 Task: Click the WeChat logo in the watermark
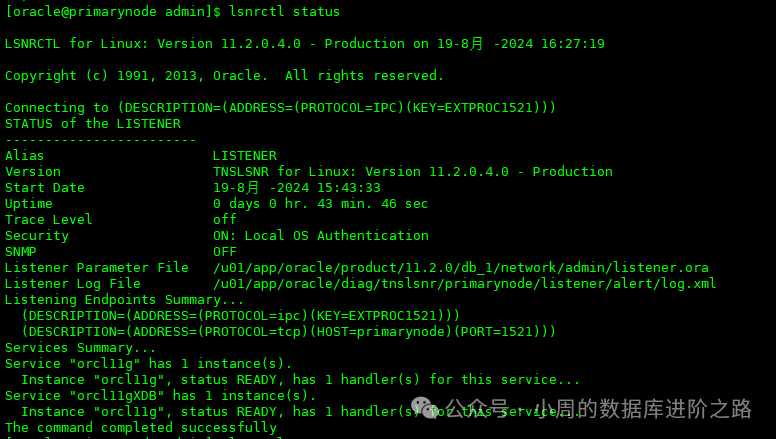(428, 410)
